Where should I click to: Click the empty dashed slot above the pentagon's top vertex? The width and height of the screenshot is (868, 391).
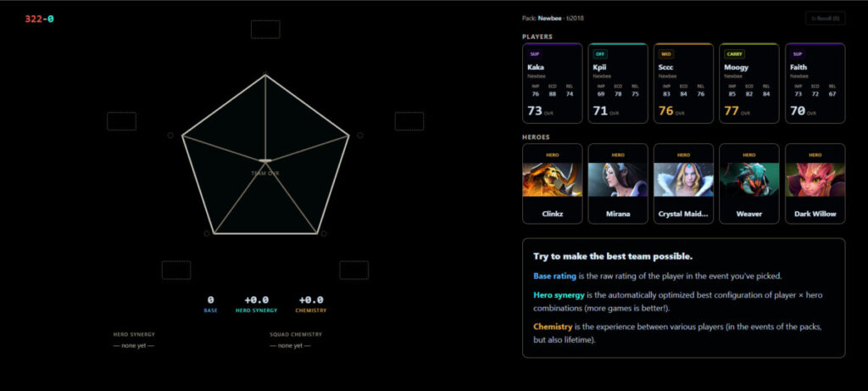(265, 30)
